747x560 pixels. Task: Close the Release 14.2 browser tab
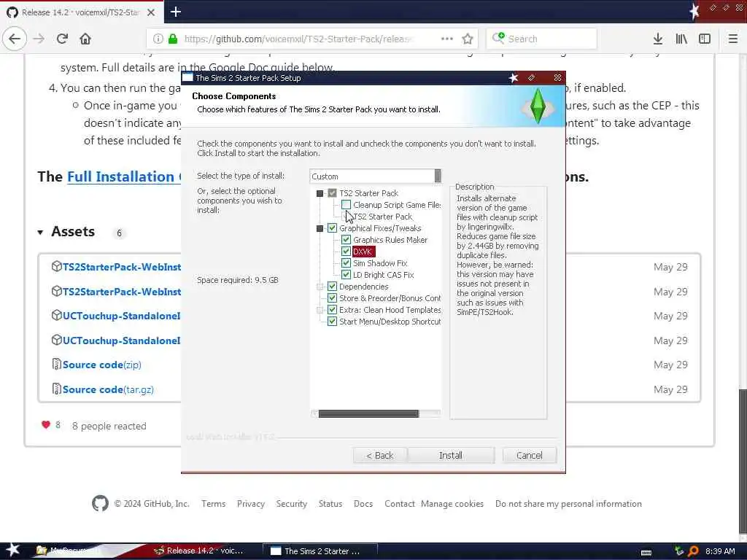pyautogui.click(x=150, y=12)
